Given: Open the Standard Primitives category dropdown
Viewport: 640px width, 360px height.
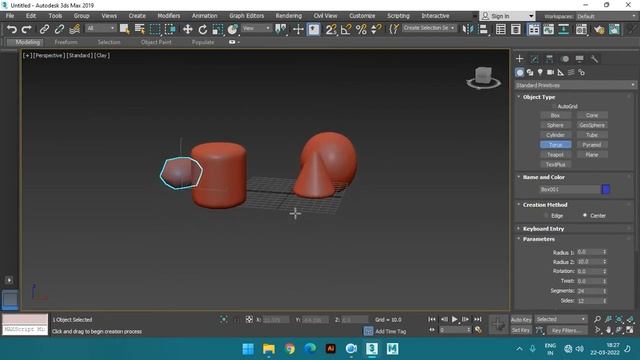Looking at the screenshot, I should pyautogui.click(x=576, y=85).
